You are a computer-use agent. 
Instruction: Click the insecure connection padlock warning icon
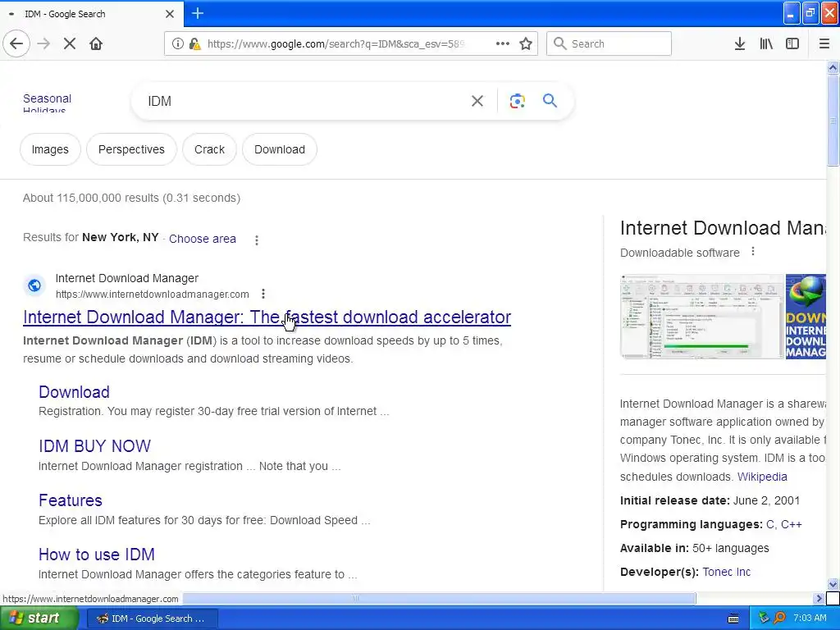click(195, 43)
